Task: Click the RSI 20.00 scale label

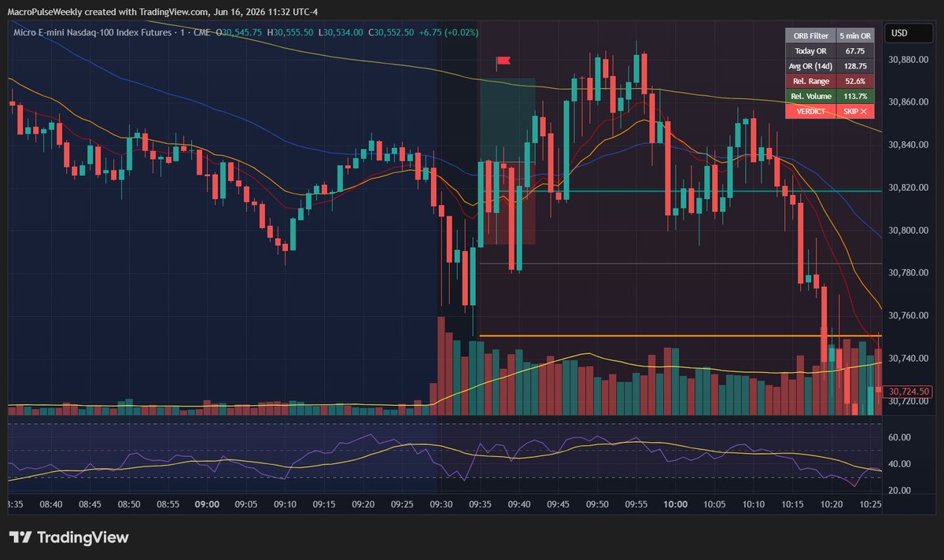Action: [x=899, y=491]
